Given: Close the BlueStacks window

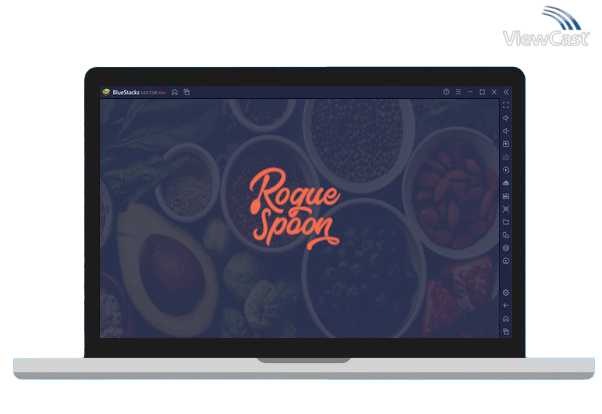Looking at the screenshot, I should click(494, 92).
